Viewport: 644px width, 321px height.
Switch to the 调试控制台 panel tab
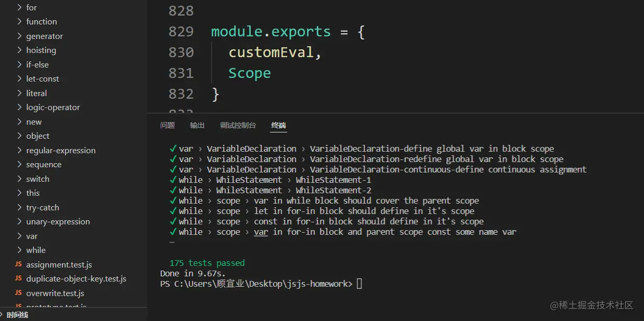point(238,125)
